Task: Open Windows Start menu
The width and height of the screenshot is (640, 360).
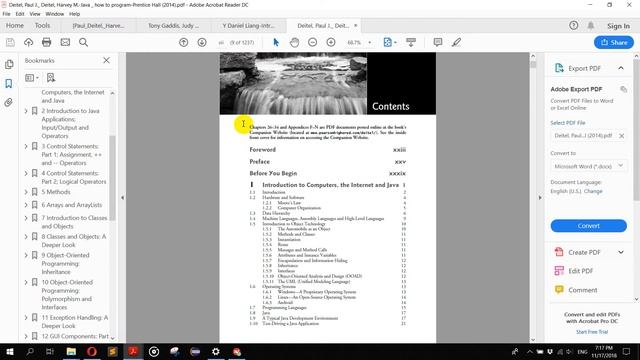Action: [9, 351]
